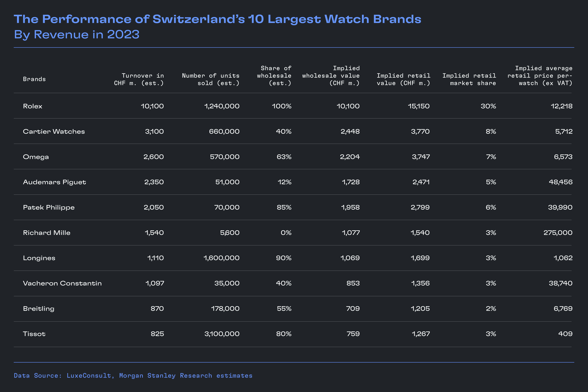
Task: Click Longines turnover value 1,110
Action: click(155, 258)
